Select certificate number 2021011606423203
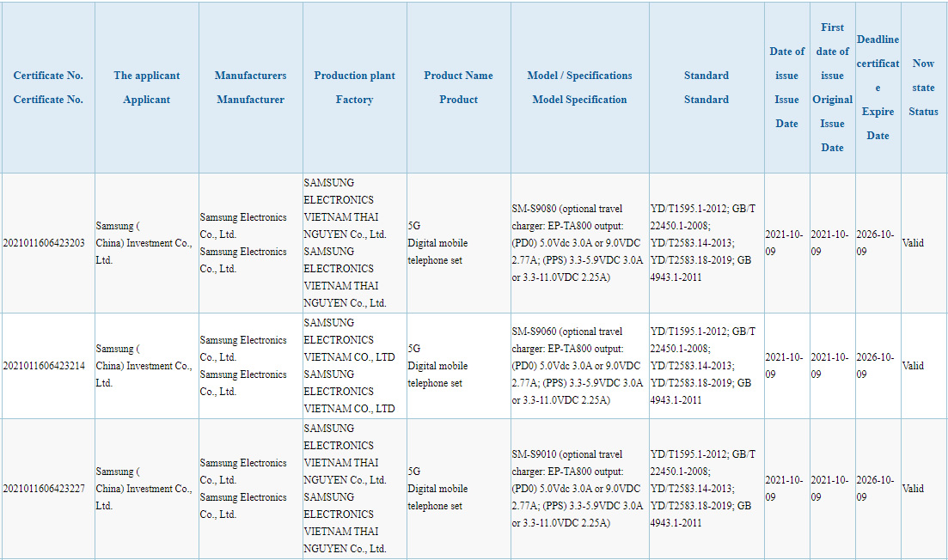The height and width of the screenshot is (560, 948). (x=44, y=243)
